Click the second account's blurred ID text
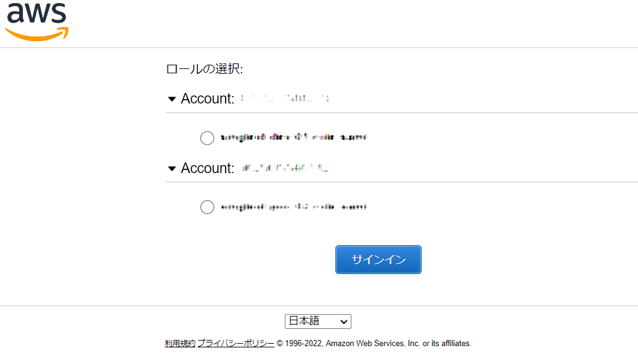Image resolution: width=638 pixels, height=364 pixels. (285, 168)
